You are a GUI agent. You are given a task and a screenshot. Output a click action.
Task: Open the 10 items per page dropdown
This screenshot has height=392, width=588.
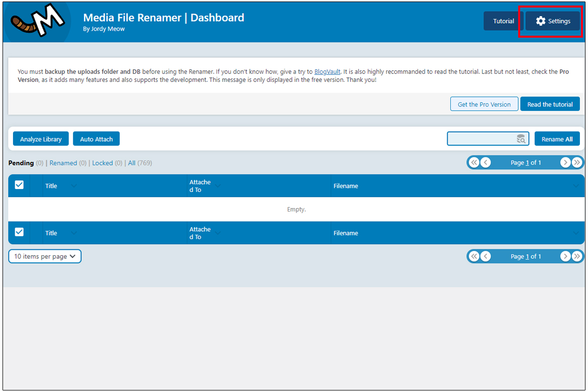coord(45,256)
